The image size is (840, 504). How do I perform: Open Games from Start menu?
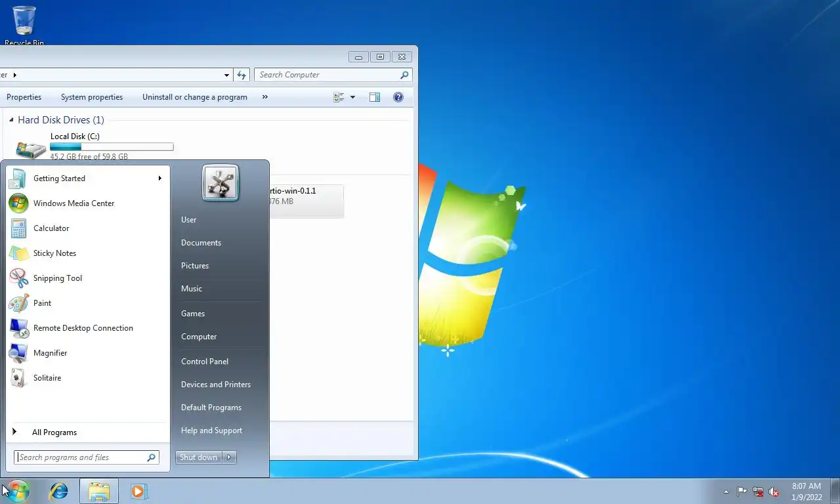193,314
